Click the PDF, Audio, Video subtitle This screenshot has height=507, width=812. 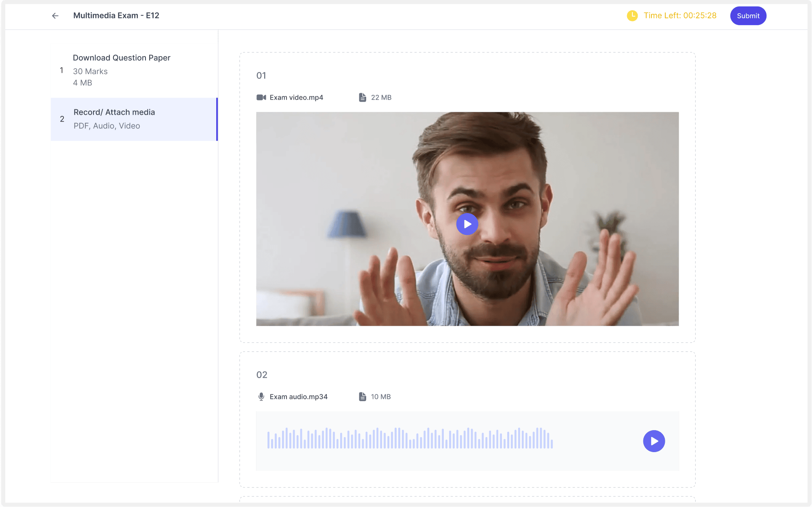click(x=106, y=126)
